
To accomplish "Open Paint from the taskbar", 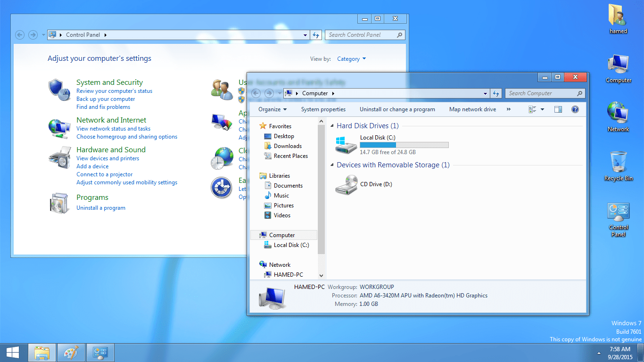I will pos(71,353).
